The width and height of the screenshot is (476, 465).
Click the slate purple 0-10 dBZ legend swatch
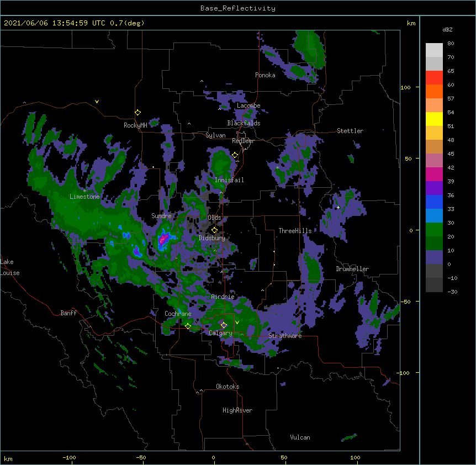434,257
